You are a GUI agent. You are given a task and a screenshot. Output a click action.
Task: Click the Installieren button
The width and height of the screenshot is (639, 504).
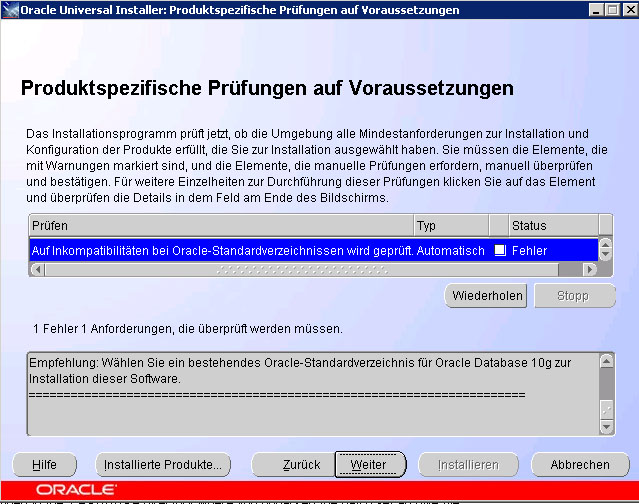coord(468,464)
